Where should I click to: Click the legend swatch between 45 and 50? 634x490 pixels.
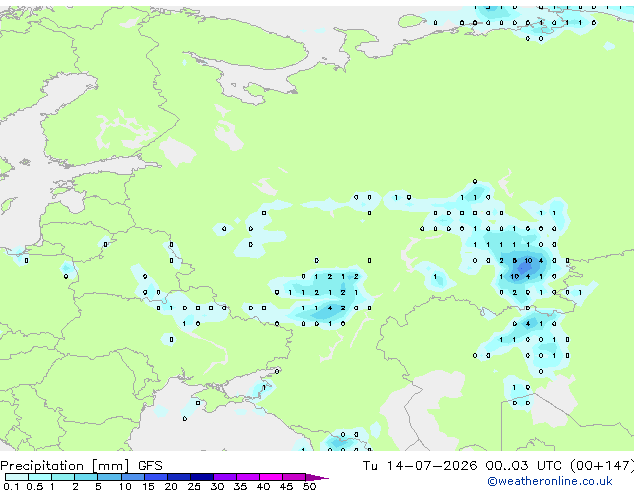coord(294,477)
